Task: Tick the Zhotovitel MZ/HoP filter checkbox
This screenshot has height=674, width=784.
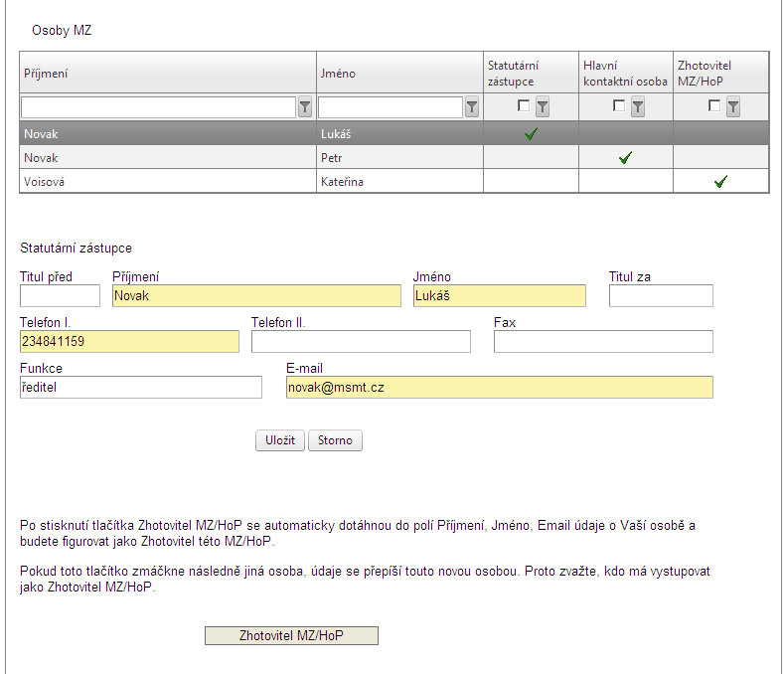Action: (x=714, y=105)
